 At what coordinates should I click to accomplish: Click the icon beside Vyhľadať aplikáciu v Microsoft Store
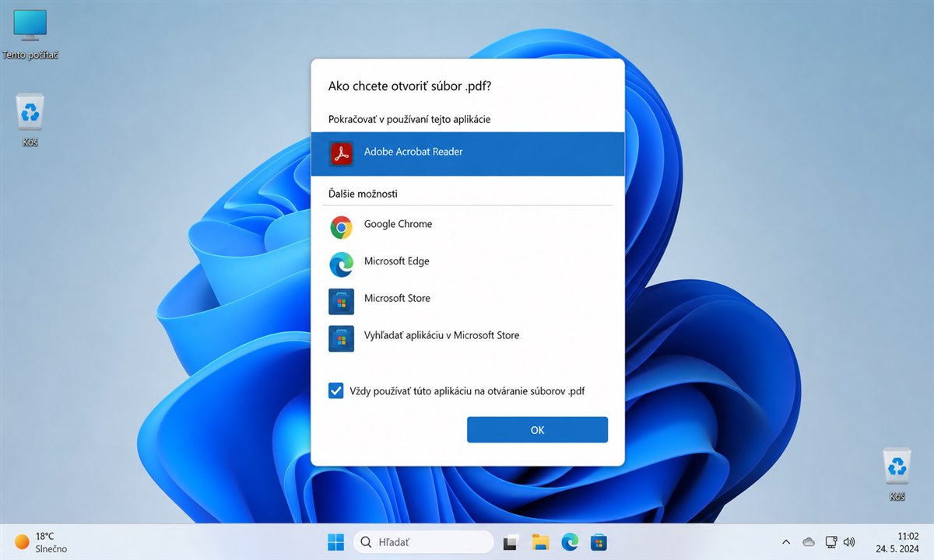coord(341,338)
